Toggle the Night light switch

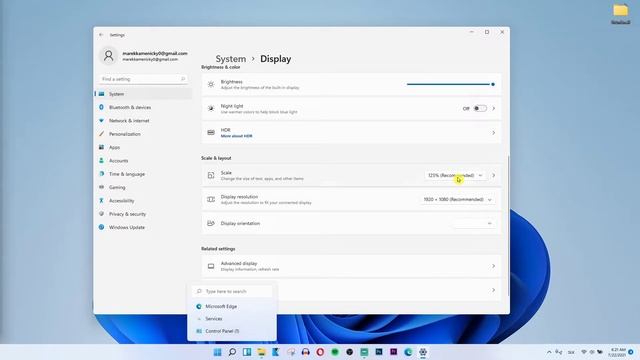pyautogui.click(x=480, y=109)
